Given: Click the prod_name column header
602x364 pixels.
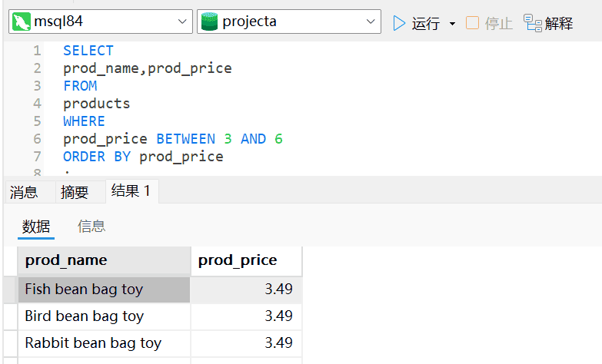Looking at the screenshot, I should click(104, 260).
